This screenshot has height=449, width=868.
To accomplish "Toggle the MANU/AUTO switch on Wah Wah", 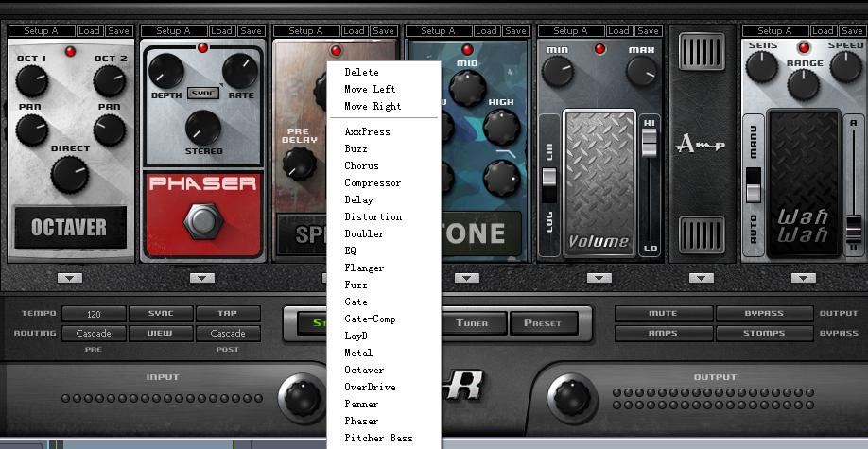I will (x=754, y=185).
